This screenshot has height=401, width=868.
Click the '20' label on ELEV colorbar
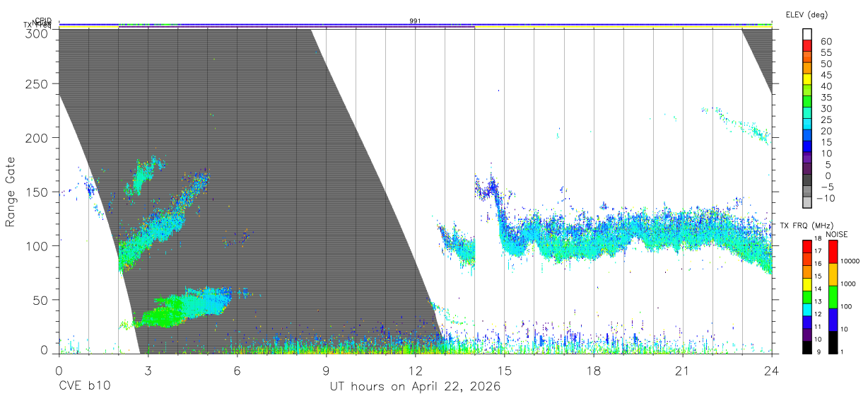tap(825, 132)
